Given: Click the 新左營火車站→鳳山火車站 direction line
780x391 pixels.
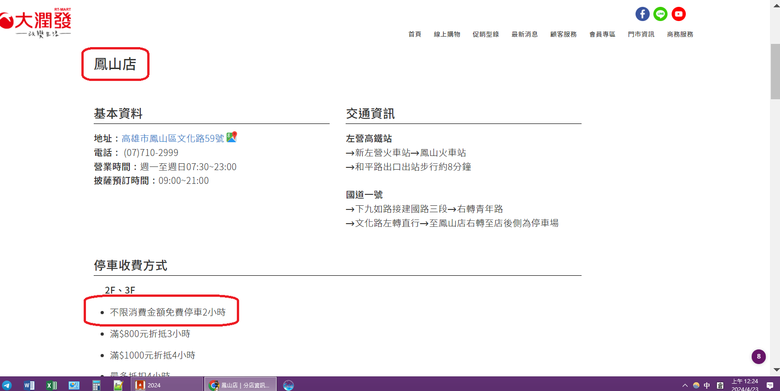Looking at the screenshot, I should pyautogui.click(x=406, y=153).
